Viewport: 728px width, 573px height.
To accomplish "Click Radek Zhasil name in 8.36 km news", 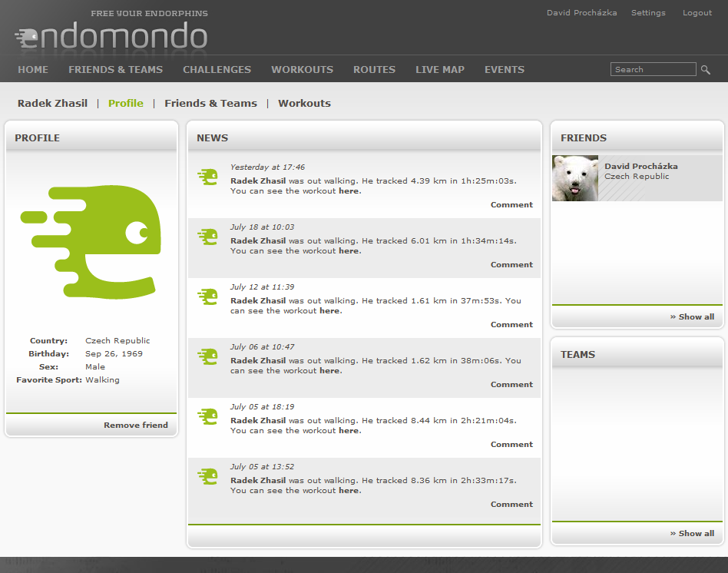I will coord(258,480).
